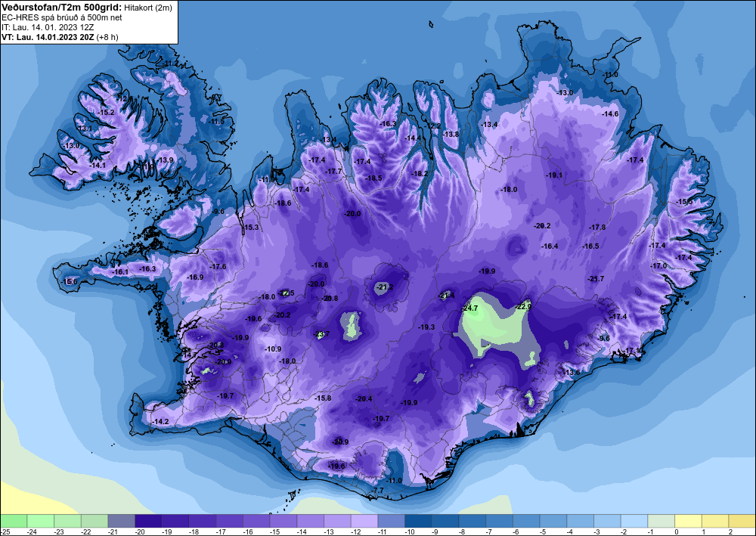Click the '-5' label on the colour scale
The height and width of the screenshot is (536, 756).
(x=544, y=531)
